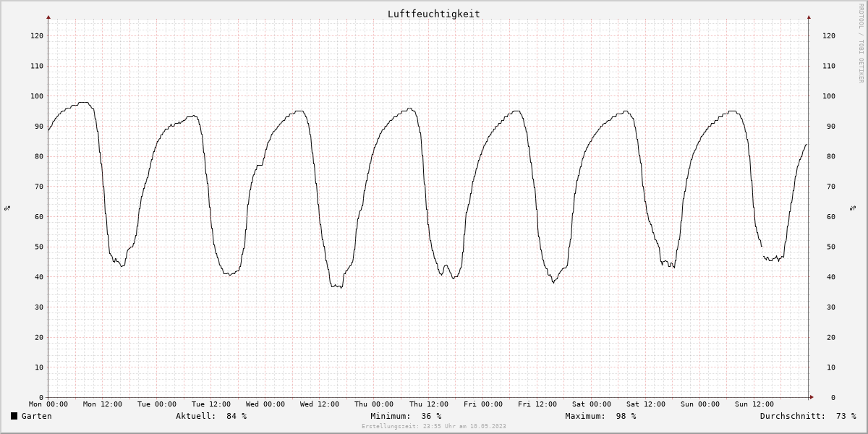The width and height of the screenshot is (868, 434).
Task: Click the 90 label on the right axis
Action: point(832,127)
